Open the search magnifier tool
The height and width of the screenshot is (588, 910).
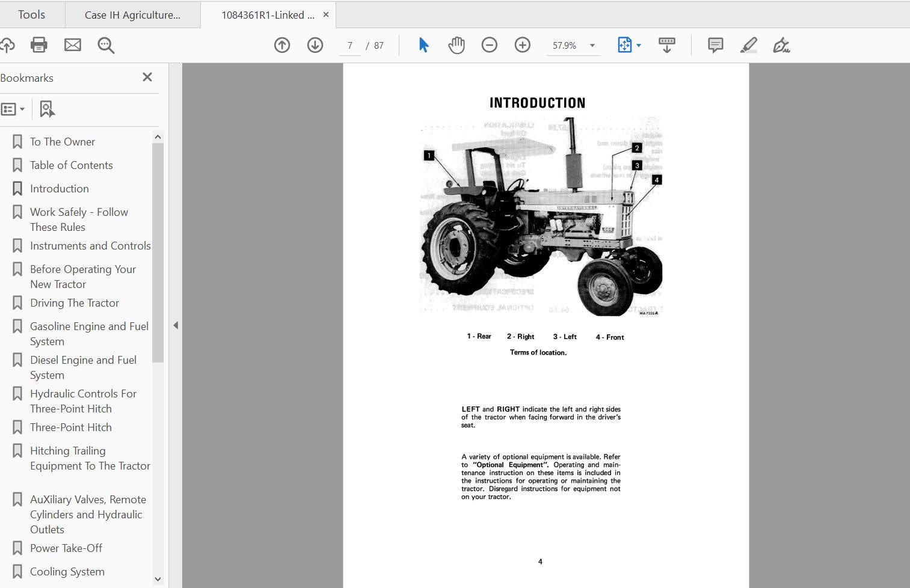(106, 45)
